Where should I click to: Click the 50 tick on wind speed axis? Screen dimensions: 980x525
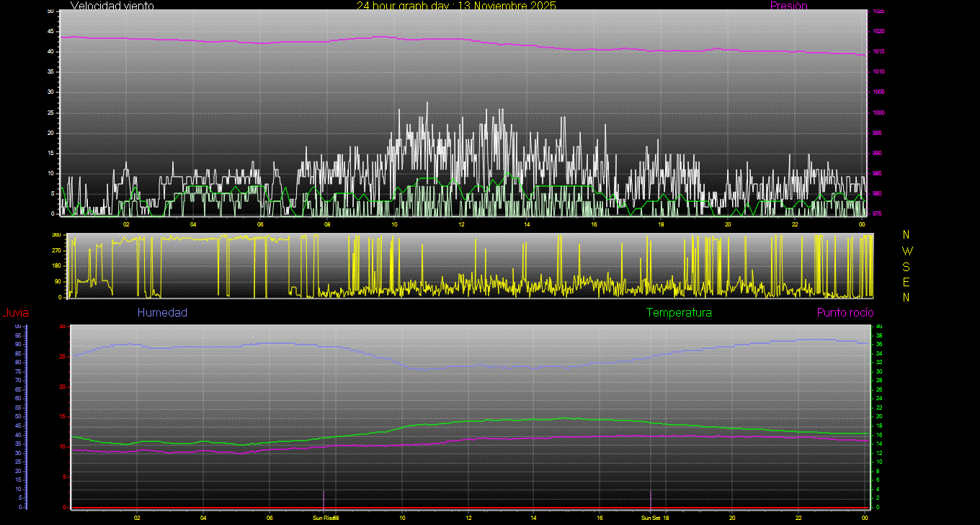coord(50,12)
